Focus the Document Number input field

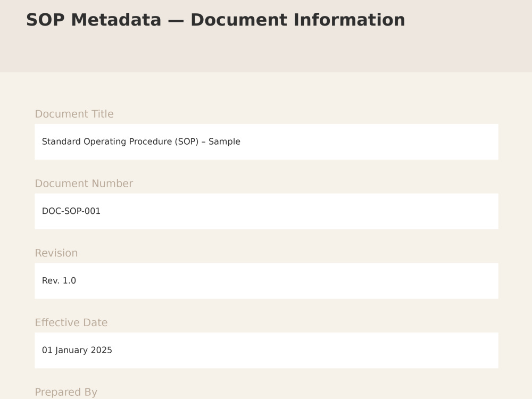coord(267,211)
